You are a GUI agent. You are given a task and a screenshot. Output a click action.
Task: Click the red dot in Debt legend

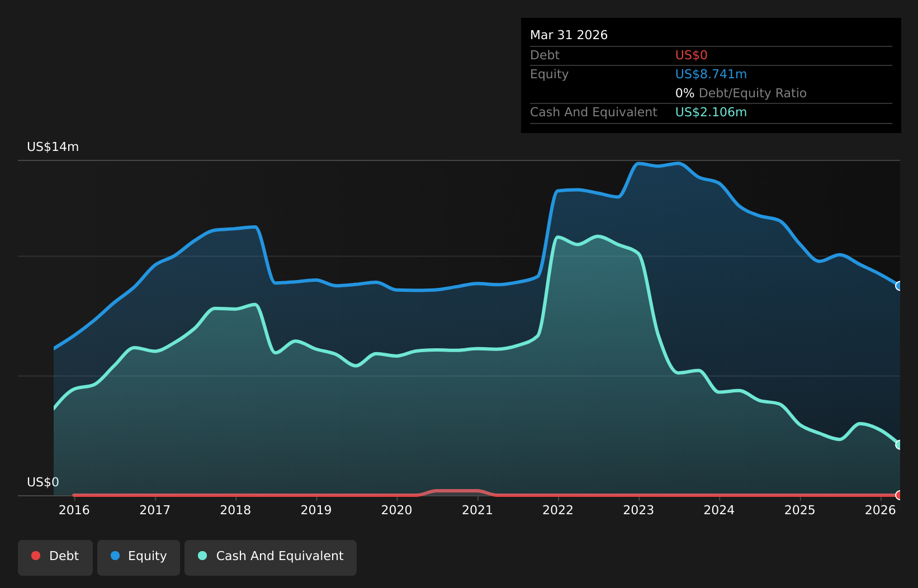pyautogui.click(x=36, y=556)
